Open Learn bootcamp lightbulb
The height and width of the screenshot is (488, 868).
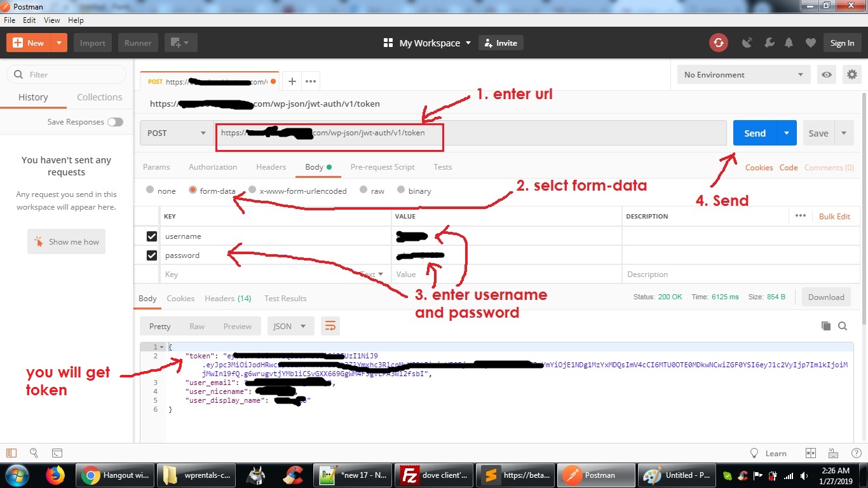pyautogui.click(x=769, y=453)
